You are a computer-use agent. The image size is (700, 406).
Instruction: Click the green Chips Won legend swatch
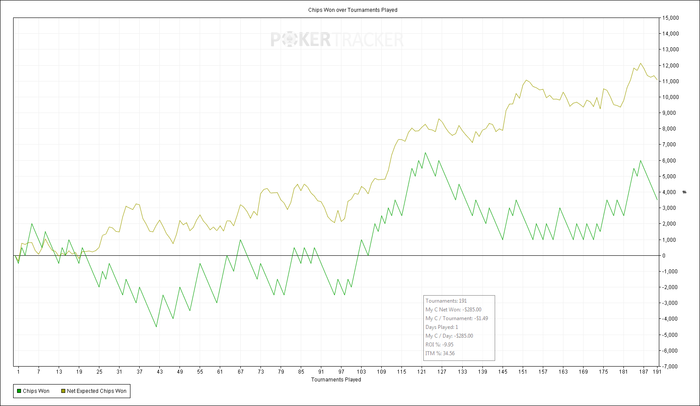[19, 391]
